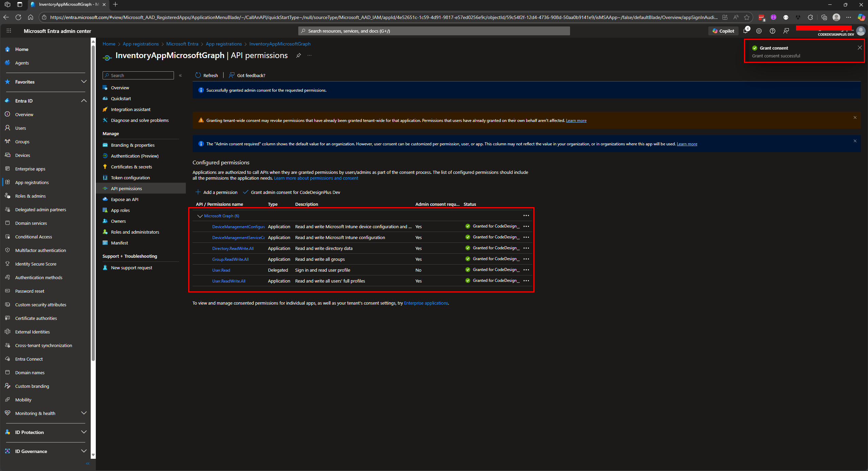Open the signed-in account avatar menu
The width and height of the screenshot is (868, 471).
pyautogui.click(x=861, y=31)
